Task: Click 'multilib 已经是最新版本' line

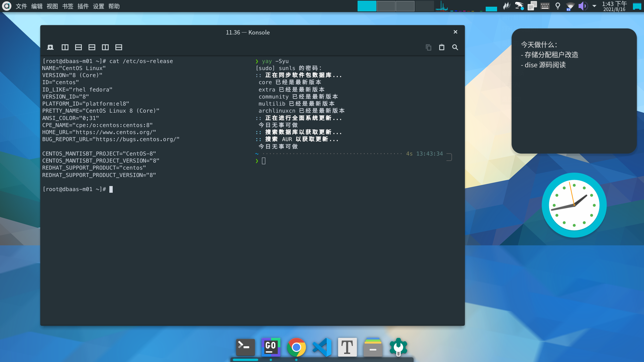Action: click(297, 104)
